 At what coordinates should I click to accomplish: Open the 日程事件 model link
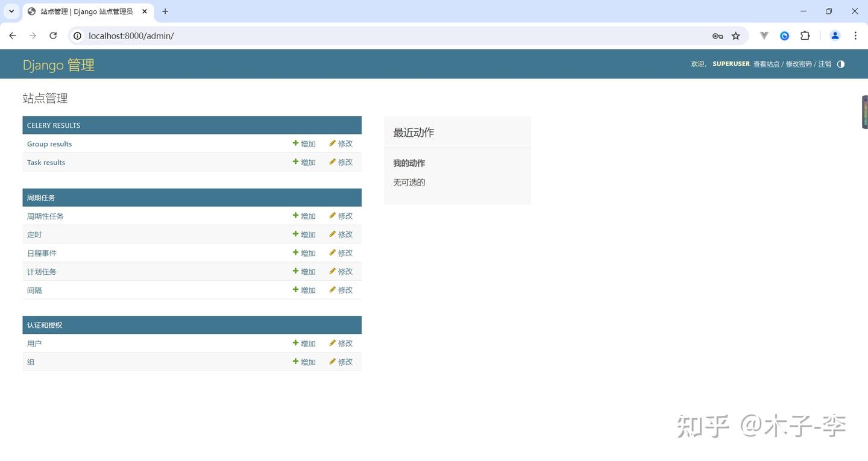[x=42, y=254]
